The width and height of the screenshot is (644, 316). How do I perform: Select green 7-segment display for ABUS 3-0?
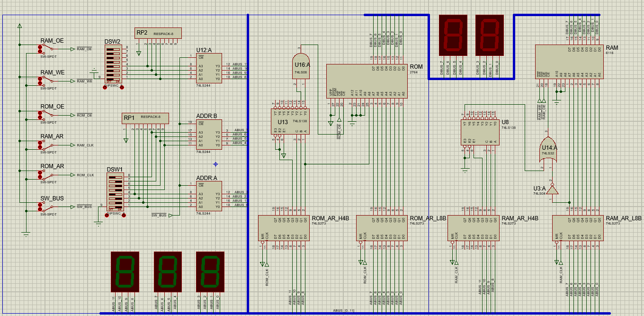tap(210, 271)
